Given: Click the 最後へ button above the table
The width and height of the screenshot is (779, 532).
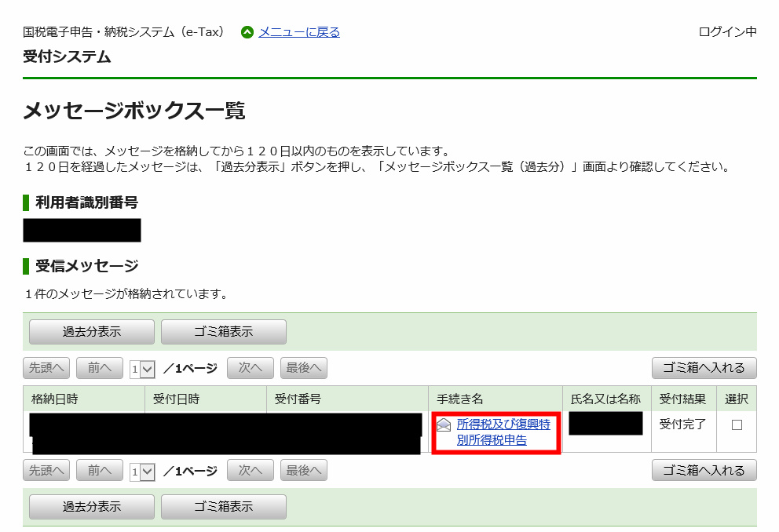Looking at the screenshot, I should (x=304, y=368).
